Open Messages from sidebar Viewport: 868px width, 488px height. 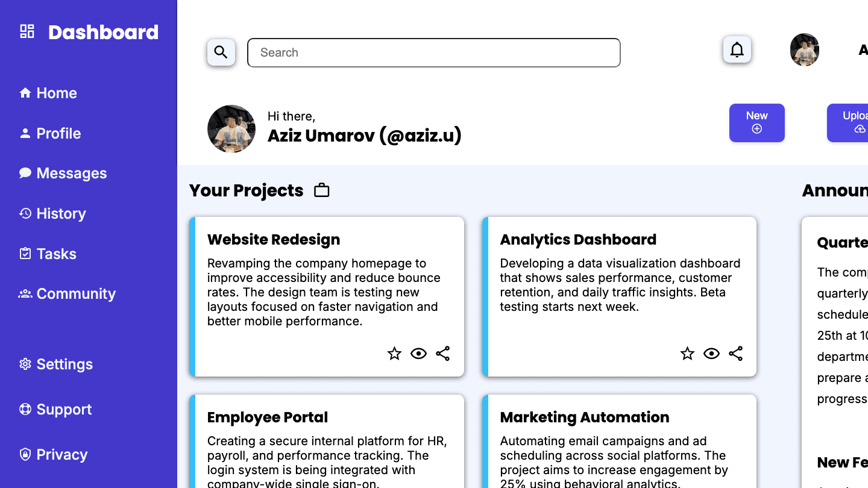(x=72, y=174)
